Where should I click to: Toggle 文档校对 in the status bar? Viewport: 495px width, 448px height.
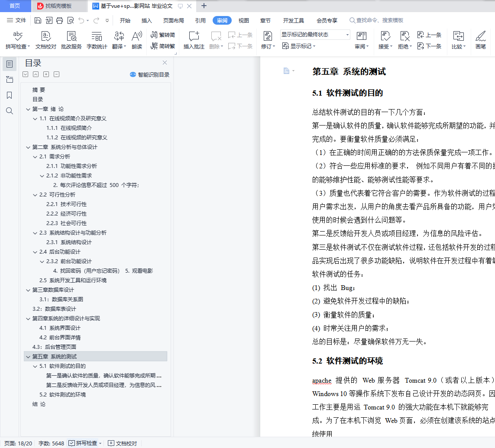pos(123,443)
